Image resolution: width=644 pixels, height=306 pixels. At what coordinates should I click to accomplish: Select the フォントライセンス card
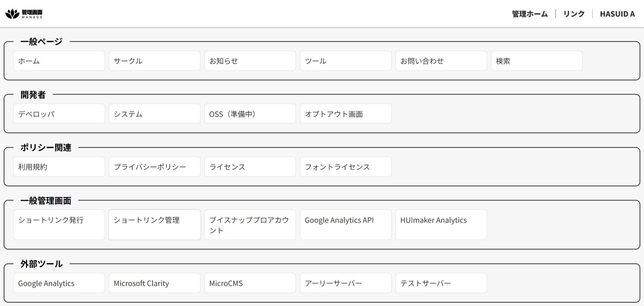point(345,167)
